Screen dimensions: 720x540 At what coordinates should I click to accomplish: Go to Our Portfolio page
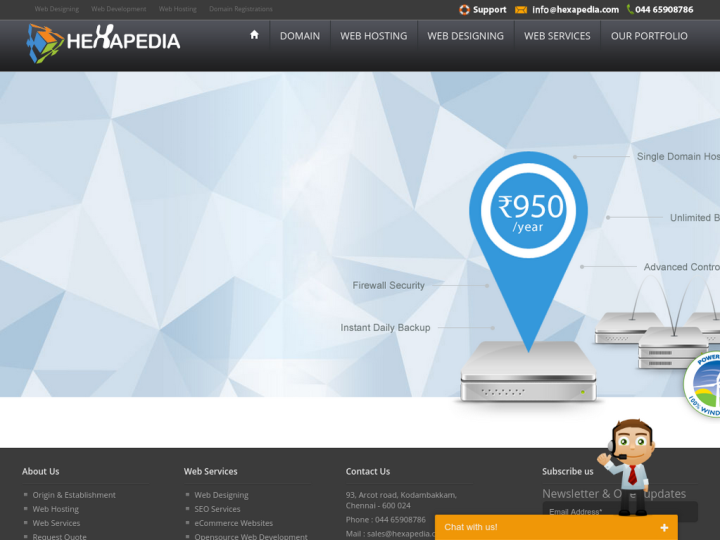649,36
